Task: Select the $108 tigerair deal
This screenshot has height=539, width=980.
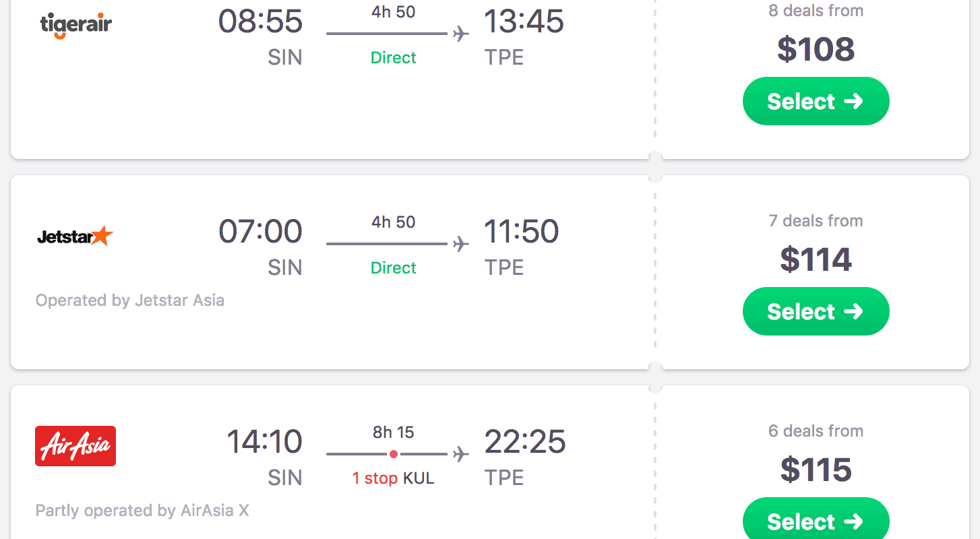Action: (x=816, y=101)
